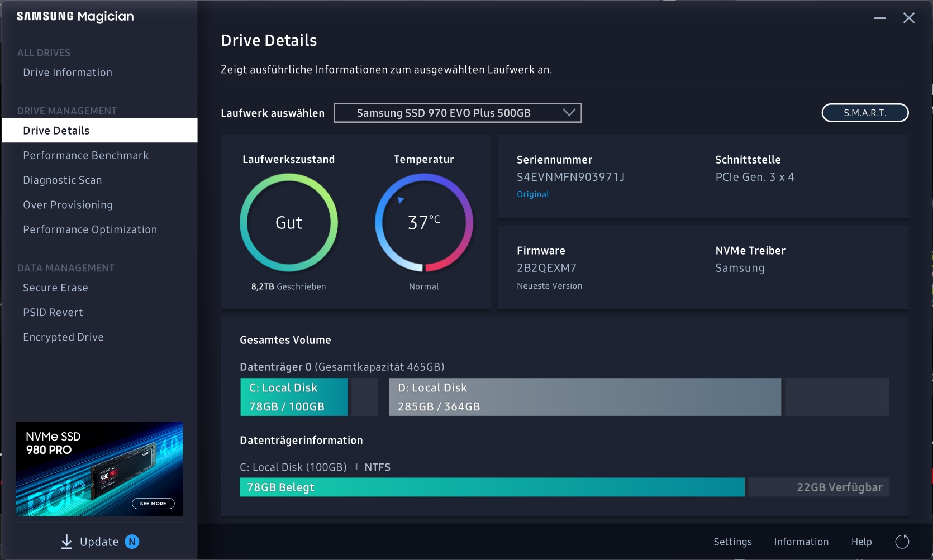Click SEE MORE on the 980 PRO ad
Viewport: 933px width, 560px height.
coord(153,504)
